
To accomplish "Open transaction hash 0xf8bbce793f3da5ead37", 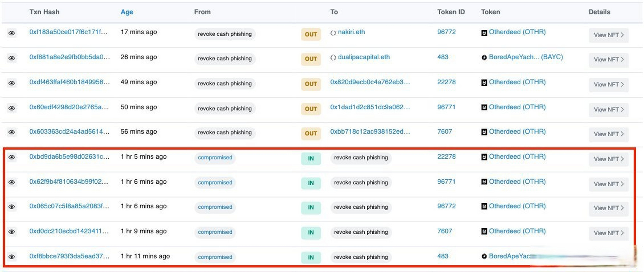I will (70, 256).
